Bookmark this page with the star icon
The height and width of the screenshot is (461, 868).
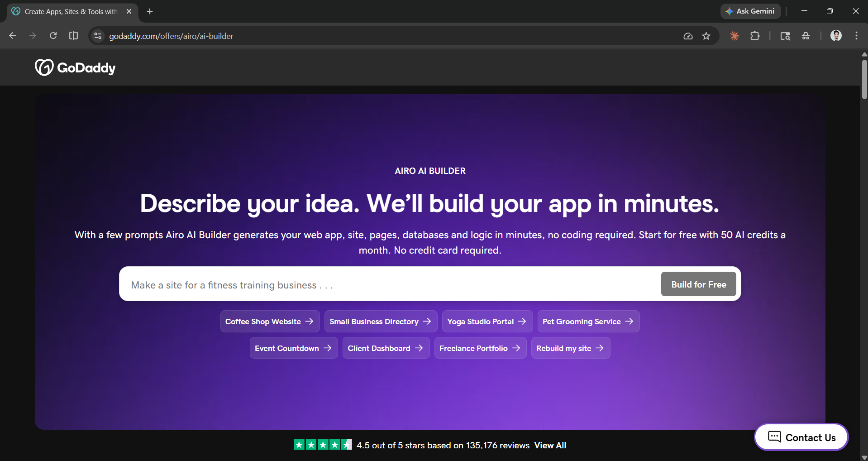coord(706,36)
